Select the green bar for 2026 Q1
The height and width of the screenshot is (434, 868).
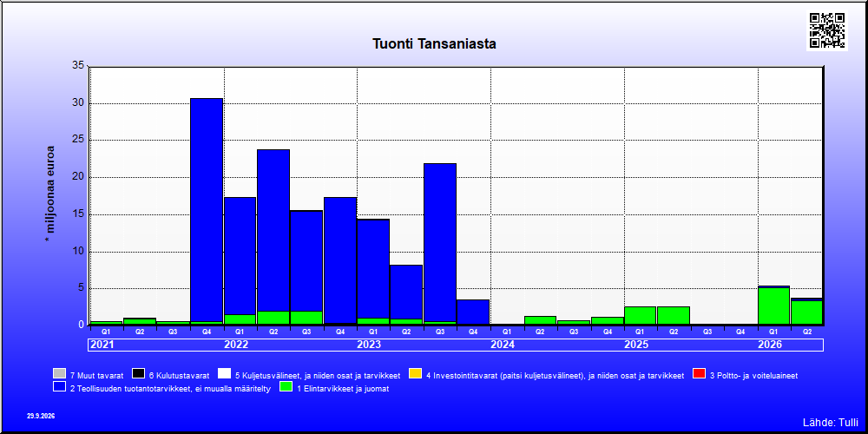(773, 306)
